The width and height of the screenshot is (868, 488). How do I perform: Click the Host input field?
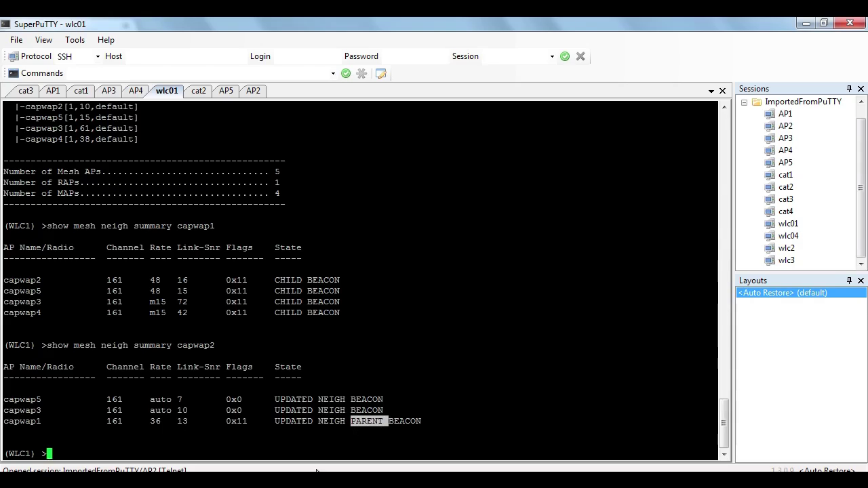click(185, 56)
